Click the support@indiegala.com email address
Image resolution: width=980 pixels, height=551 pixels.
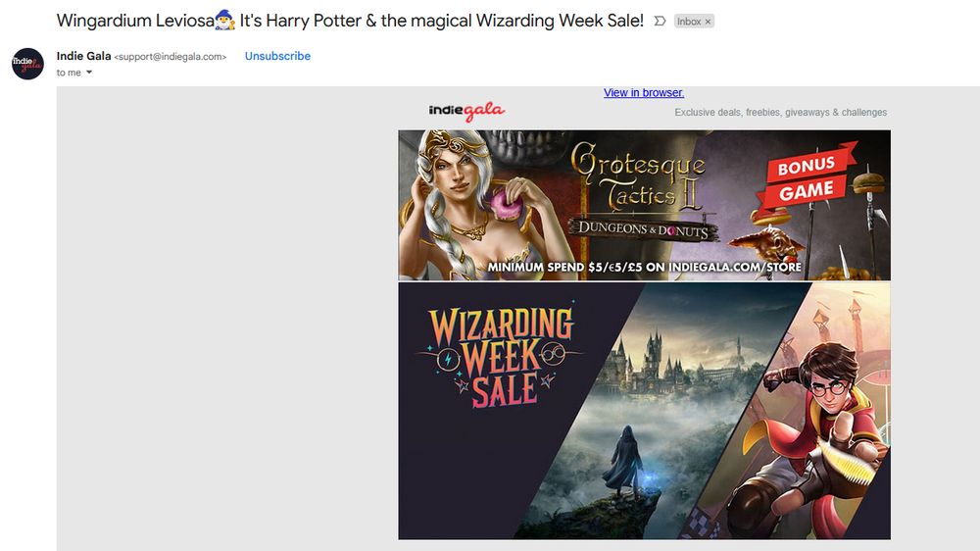[170, 57]
